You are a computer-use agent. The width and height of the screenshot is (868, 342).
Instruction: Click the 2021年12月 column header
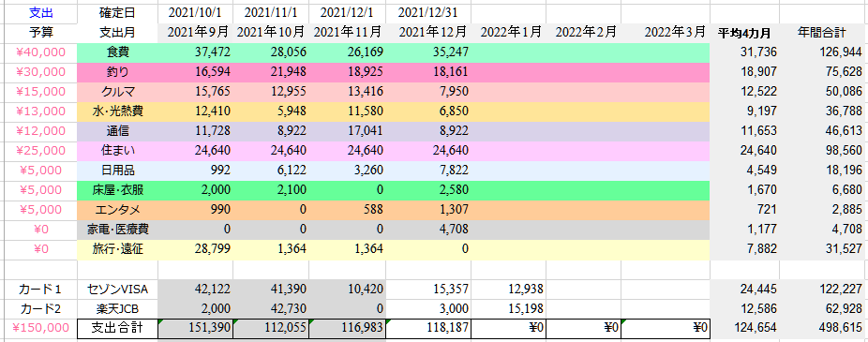point(428,32)
